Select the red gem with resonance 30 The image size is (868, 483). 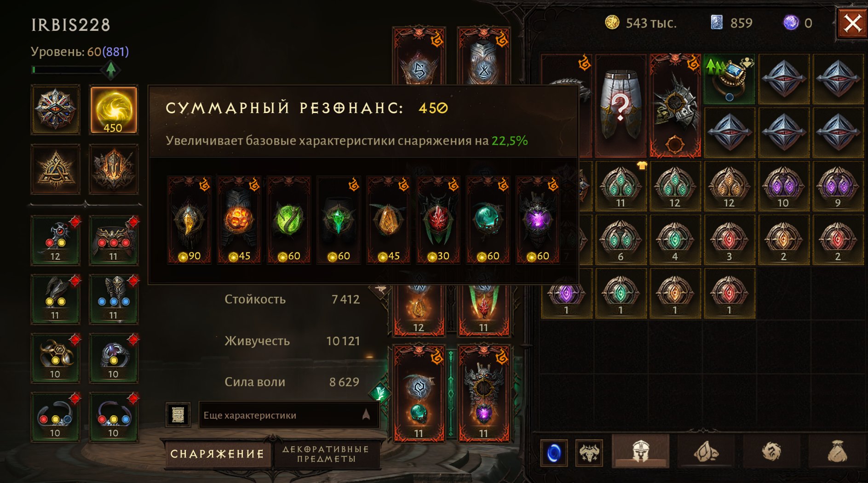(x=438, y=220)
